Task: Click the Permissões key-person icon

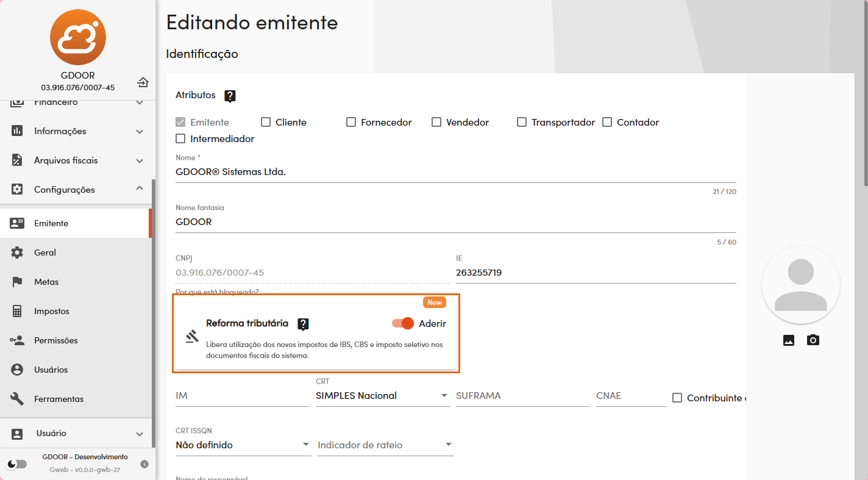Action: (x=17, y=340)
